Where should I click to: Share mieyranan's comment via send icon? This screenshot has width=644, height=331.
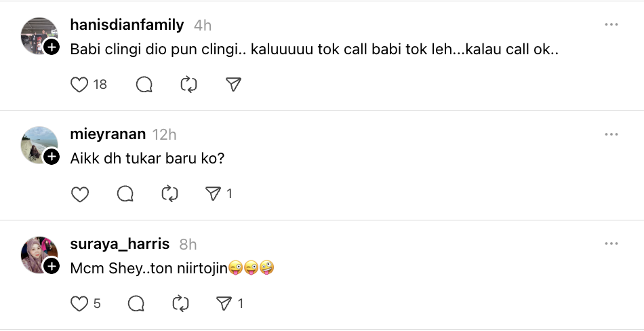tap(214, 194)
